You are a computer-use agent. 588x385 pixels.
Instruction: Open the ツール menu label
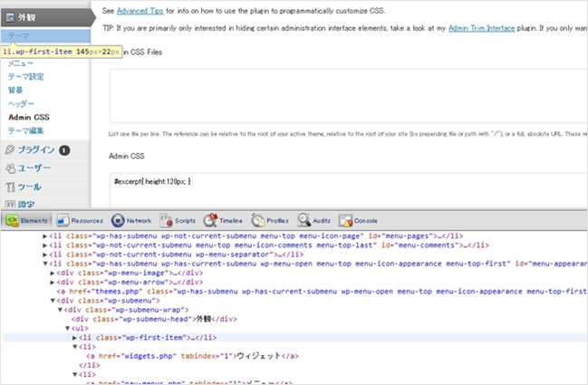(30, 187)
